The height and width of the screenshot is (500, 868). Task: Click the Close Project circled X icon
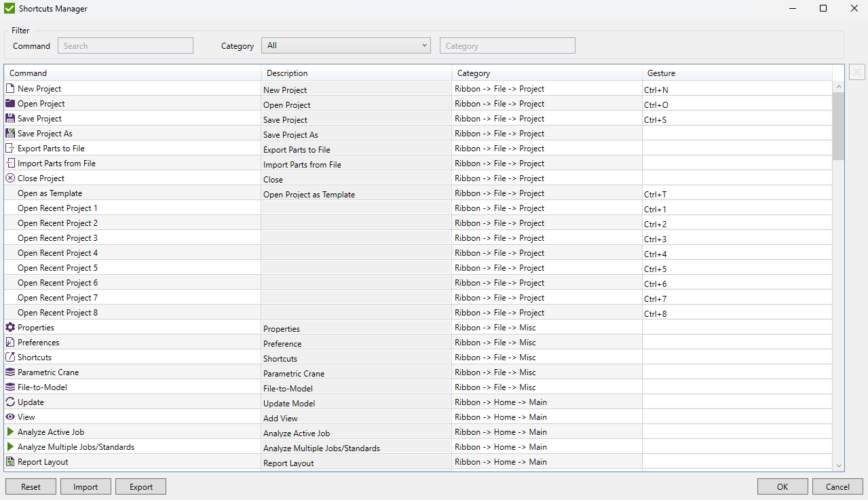10,178
